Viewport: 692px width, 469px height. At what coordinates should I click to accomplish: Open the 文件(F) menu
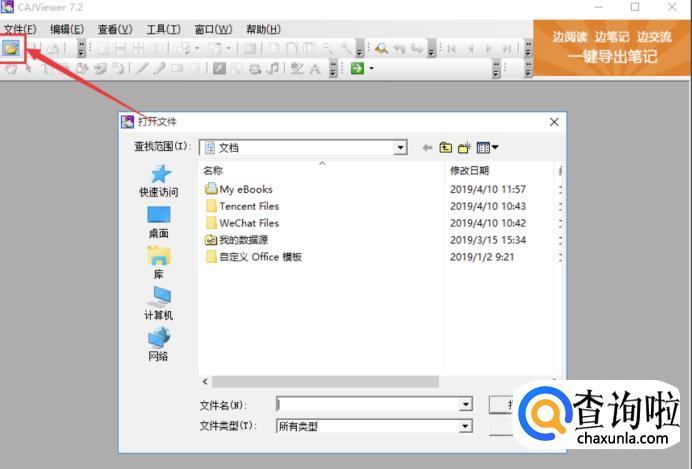pos(20,29)
